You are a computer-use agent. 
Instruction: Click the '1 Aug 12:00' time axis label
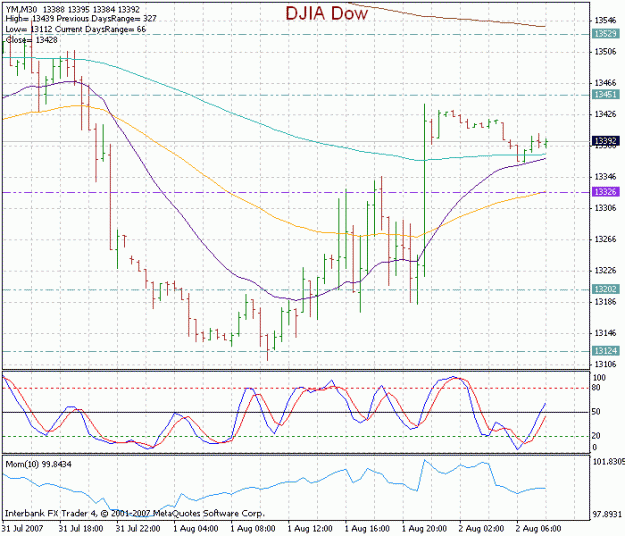click(x=310, y=529)
